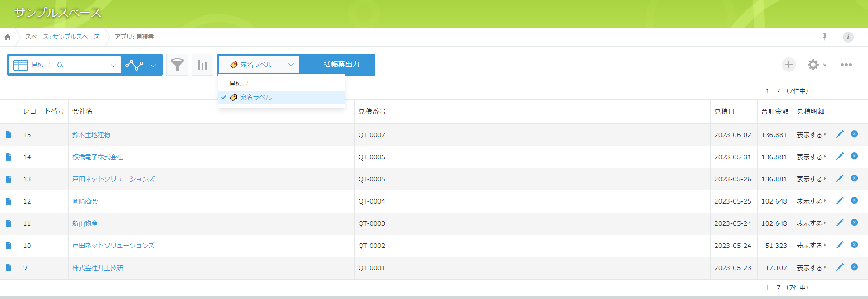Viewport: 868px width, 299px height.
Task: Choose the checked 宛名ラベル option
Action: tap(255, 97)
